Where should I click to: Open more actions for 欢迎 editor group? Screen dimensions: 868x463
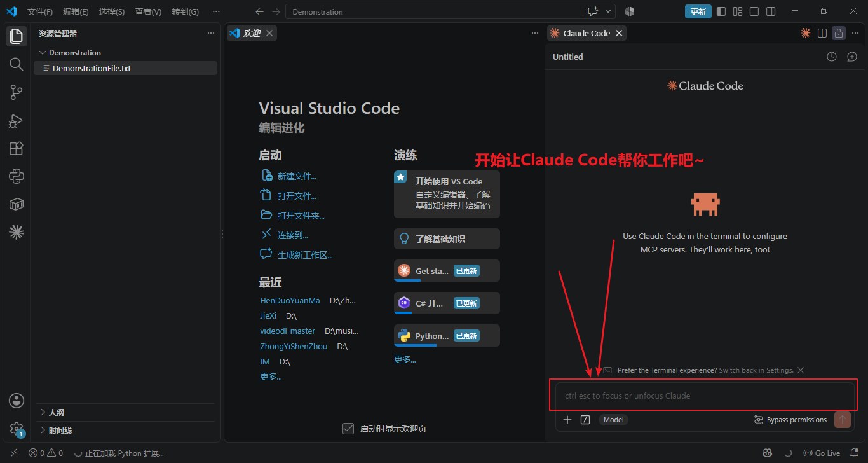tap(535, 33)
